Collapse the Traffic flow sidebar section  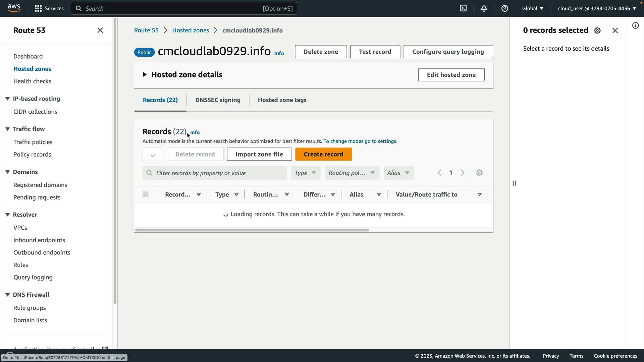tap(7, 129)
